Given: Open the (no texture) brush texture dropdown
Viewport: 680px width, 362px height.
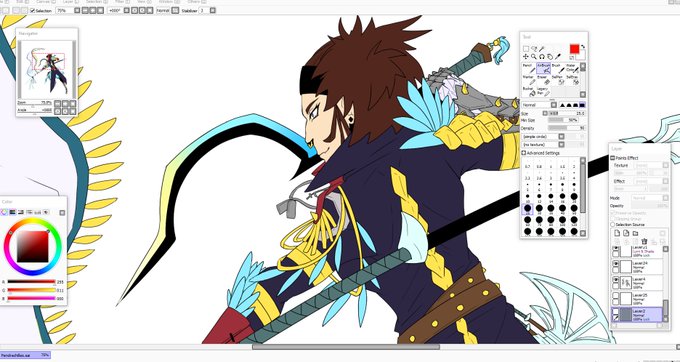Looking at the screenshot, I should [x=561, y=145].
